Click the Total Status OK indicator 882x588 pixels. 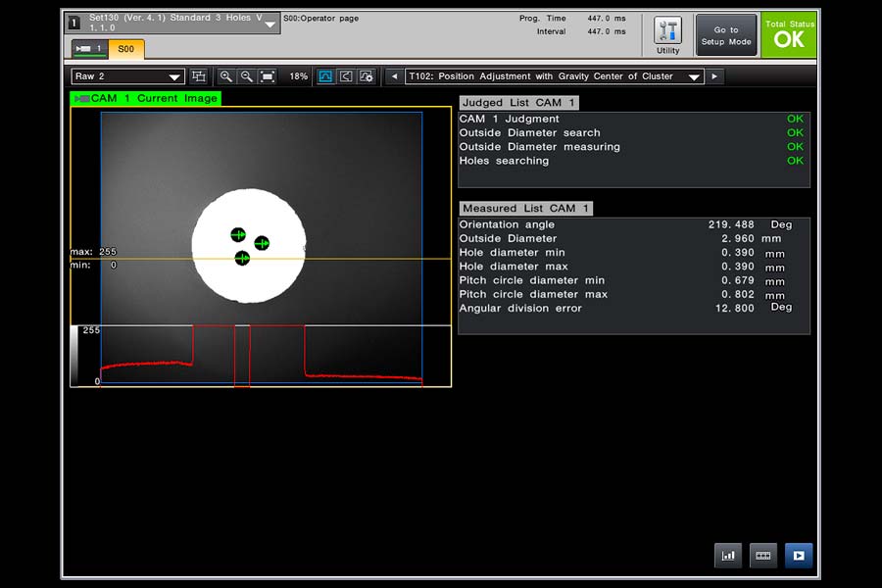[x=789, y=35]
